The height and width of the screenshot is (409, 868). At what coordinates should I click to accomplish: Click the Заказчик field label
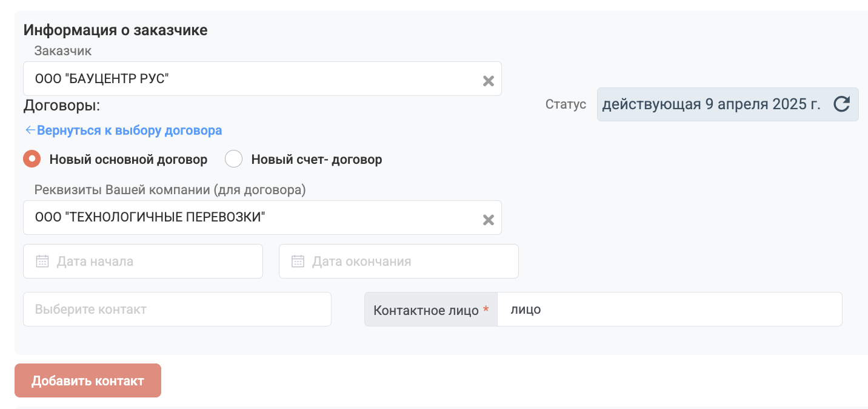pos(63,51)
